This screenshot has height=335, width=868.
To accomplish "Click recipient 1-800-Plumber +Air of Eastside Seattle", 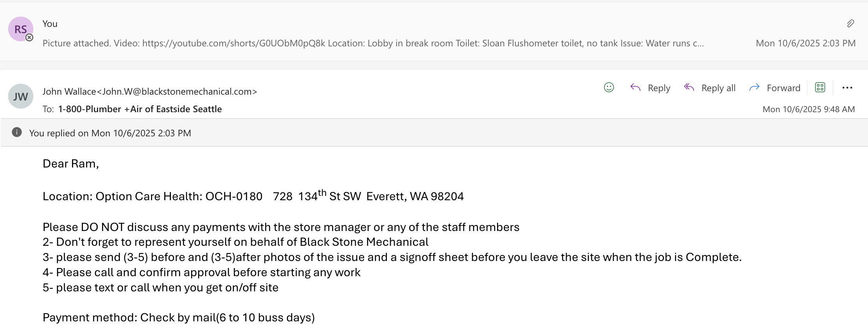I will pos(140,109).
